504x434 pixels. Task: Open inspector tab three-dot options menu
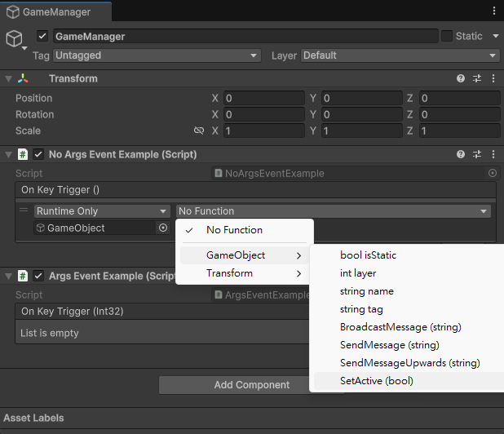tap(493, 11)
